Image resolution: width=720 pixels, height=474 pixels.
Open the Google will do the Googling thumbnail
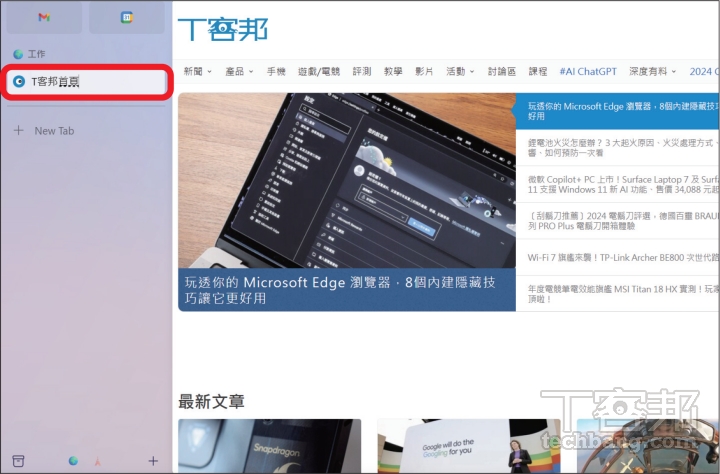[469, 446]
